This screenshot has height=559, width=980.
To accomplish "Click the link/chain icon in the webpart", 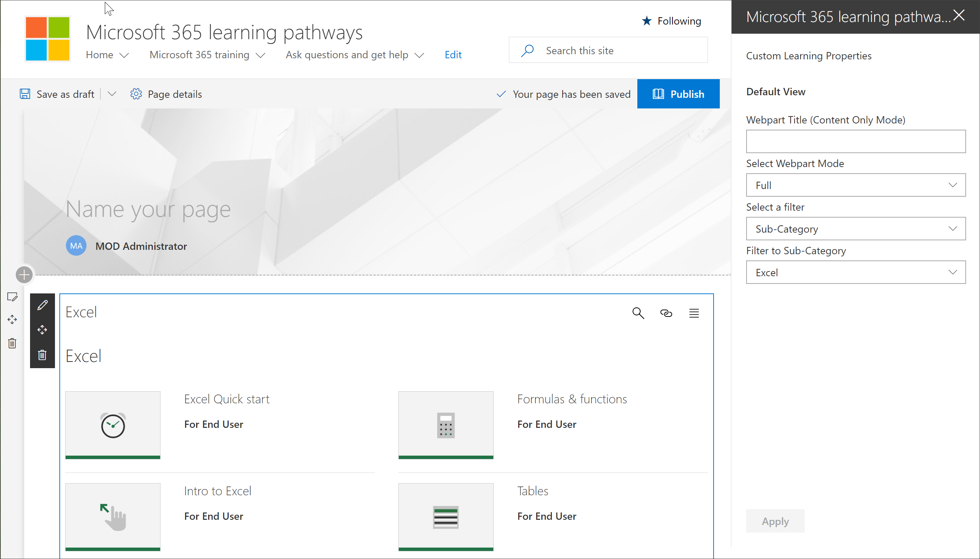I will 666,313.
